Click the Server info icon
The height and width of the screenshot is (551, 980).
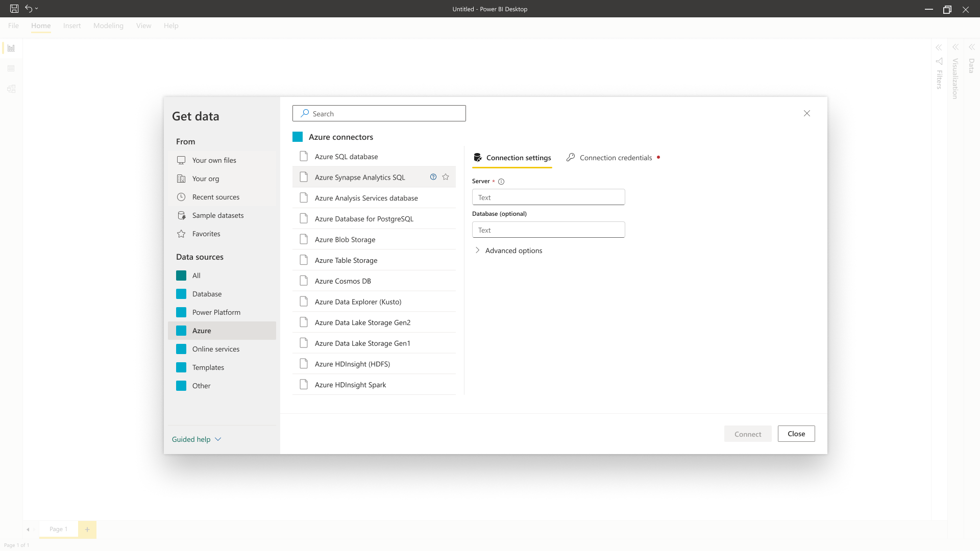pyautogui.click(x=501, y=182)
